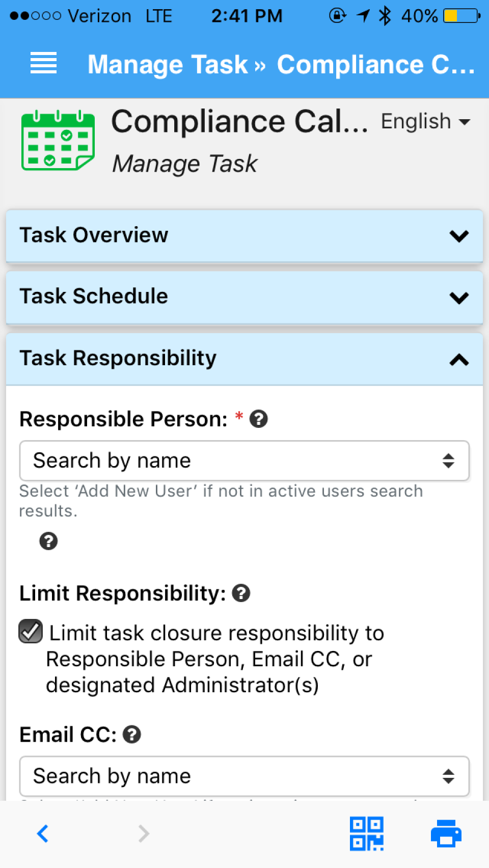Uncheck Limit task closure responsibility checkbox
489x868 pixels.
(x=31, y=632)
